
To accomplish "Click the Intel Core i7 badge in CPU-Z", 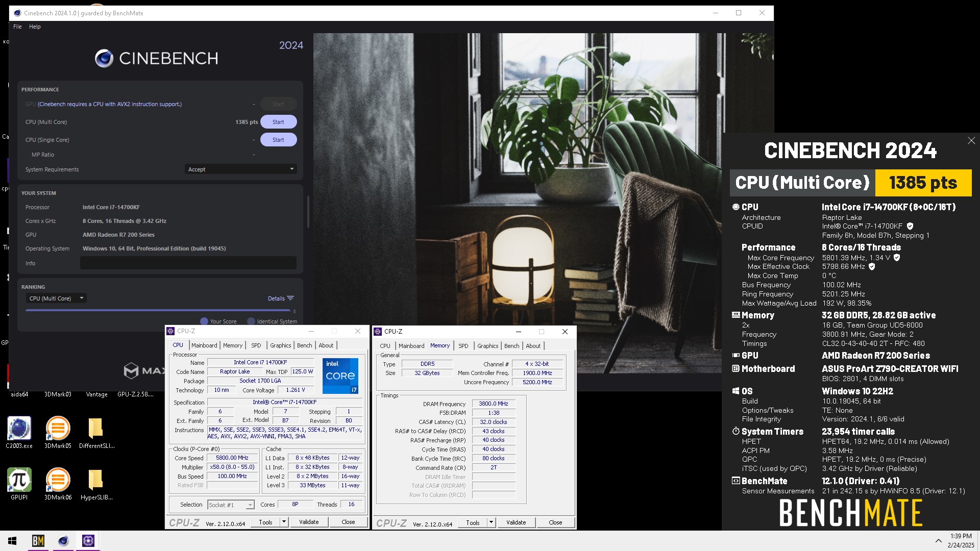I will [340, 375].
